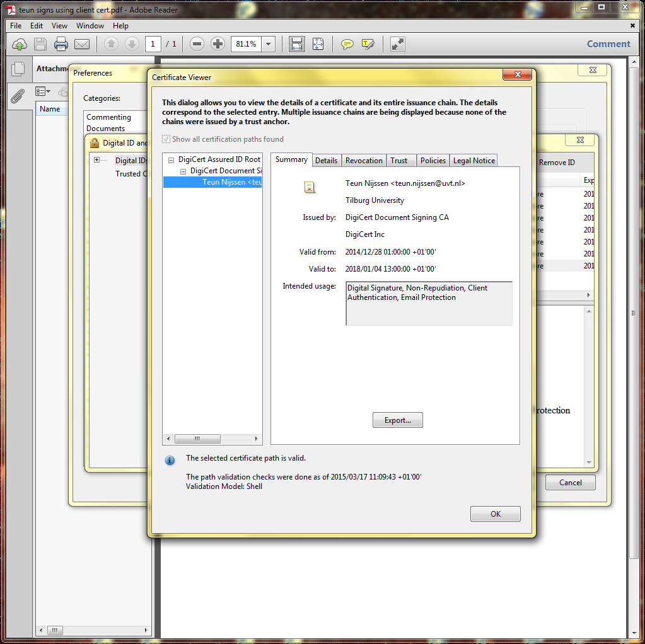The height and width of the screenshot is (644, 645).
Task: Collapse the DigiCert Assured ID Root node
Action: (171, 160)
